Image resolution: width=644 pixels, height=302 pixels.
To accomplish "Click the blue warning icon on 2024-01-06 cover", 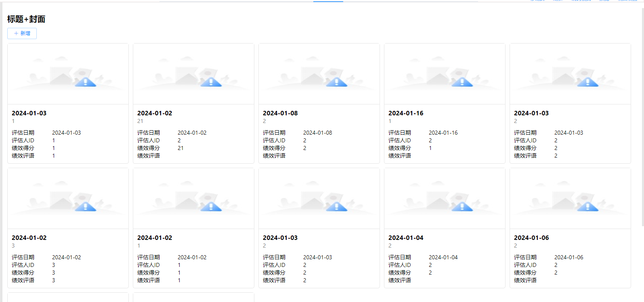I will point(587,207).
